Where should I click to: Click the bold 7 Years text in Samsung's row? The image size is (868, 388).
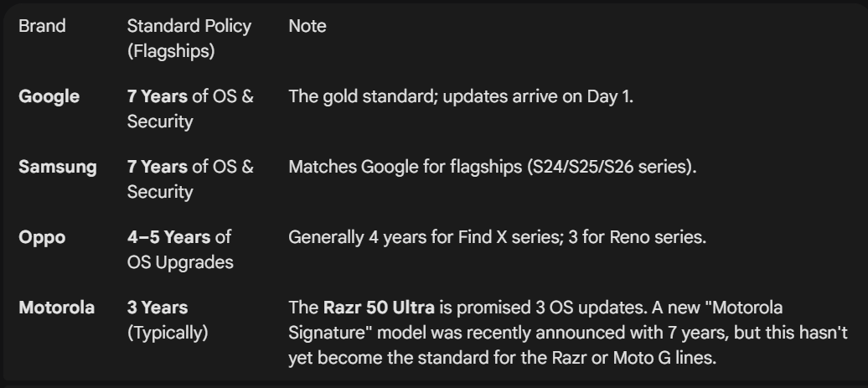[157, 167]
